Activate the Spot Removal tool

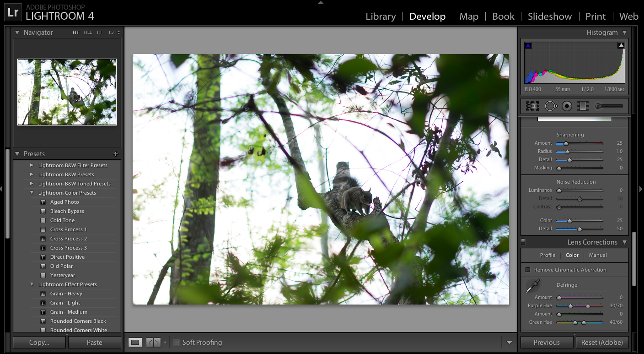click(x=550, y=106)
